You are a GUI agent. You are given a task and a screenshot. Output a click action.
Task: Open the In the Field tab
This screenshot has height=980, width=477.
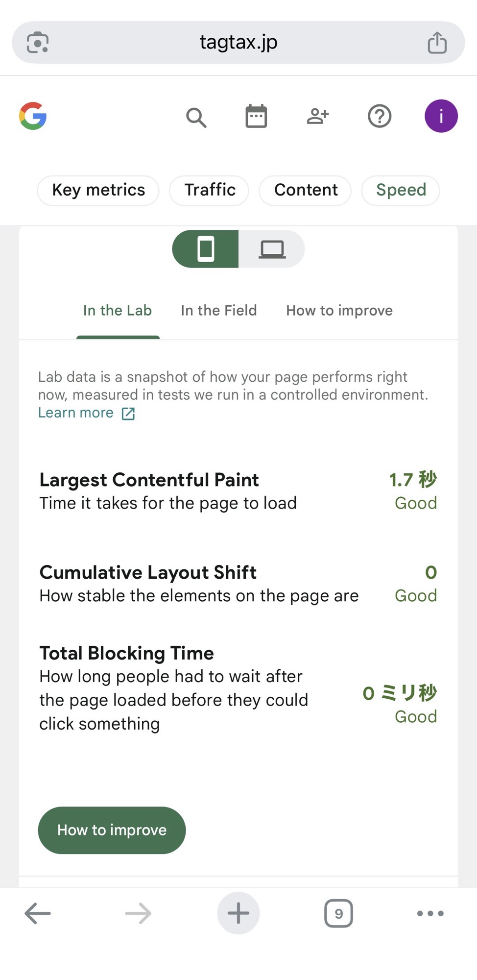218,311
